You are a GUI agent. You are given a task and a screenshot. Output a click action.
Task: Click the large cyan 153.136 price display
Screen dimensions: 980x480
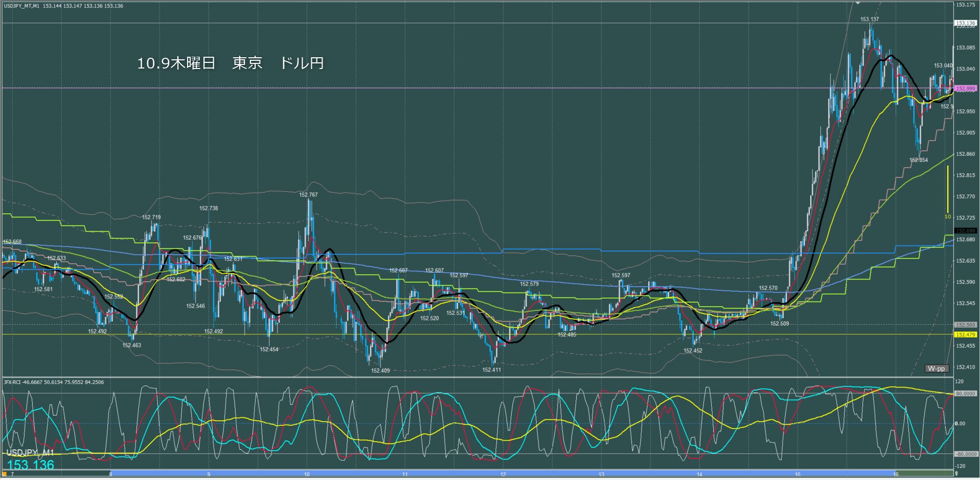pos(31,465)
